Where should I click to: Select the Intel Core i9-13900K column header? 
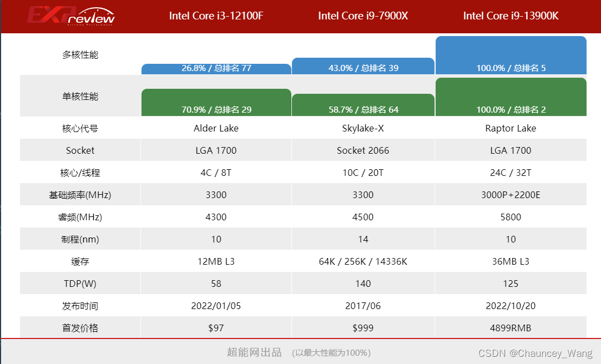[x=511, y=16]
